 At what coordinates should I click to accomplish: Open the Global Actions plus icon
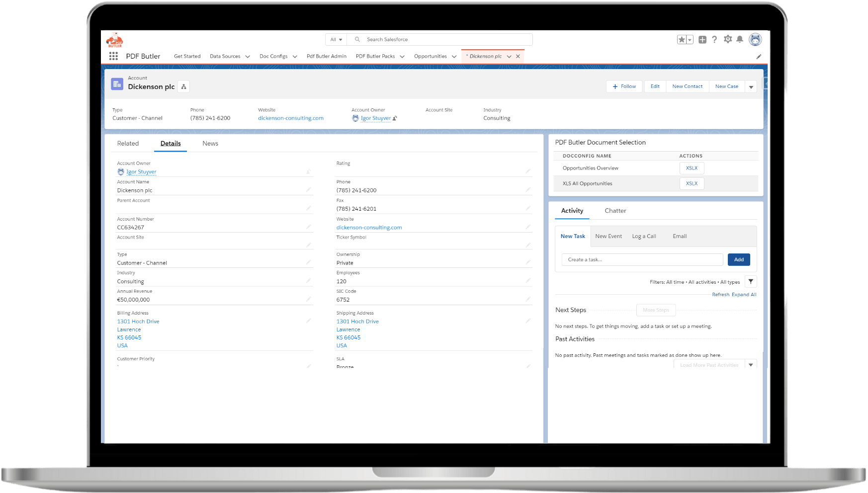tap(702, 40)
